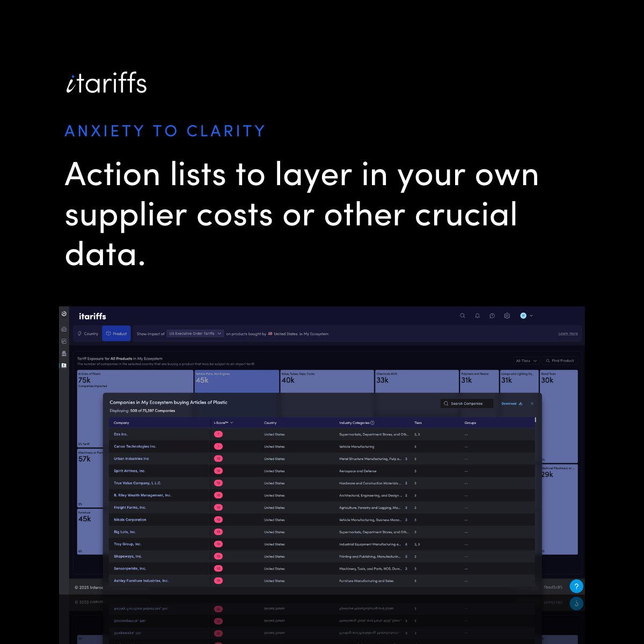Image resolution: width=644 pixels, height=644 pixels.
Task: Click the i-Score badge for Dzs Inc.
Action: coord(218,434)
